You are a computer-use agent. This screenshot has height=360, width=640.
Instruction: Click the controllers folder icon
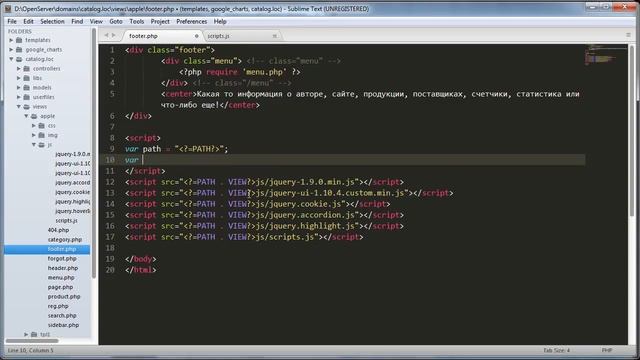click(27, 69)
